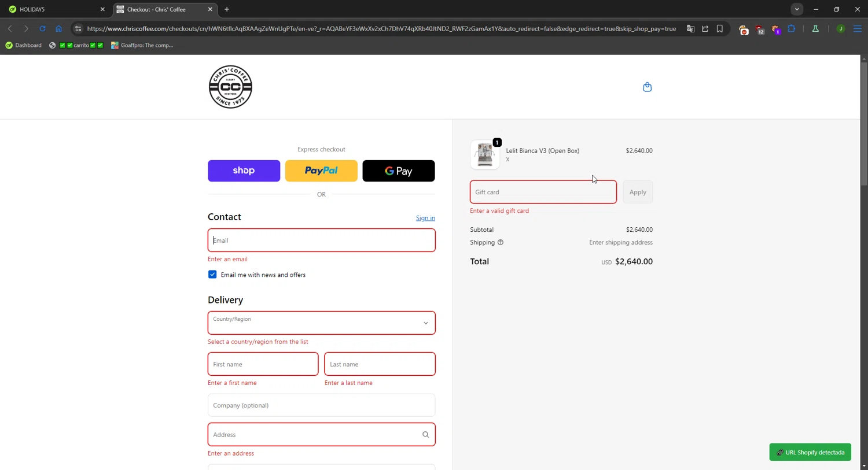
Task: Select the Checkout - Chris' Coffee tab
Action: pos(165,9)
